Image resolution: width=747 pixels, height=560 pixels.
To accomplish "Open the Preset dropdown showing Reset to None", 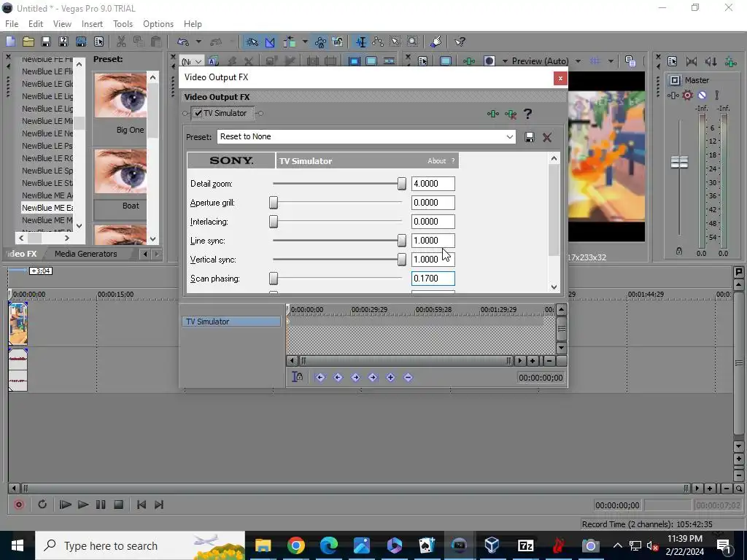I will pyautogui.click(x=366, y=136).
